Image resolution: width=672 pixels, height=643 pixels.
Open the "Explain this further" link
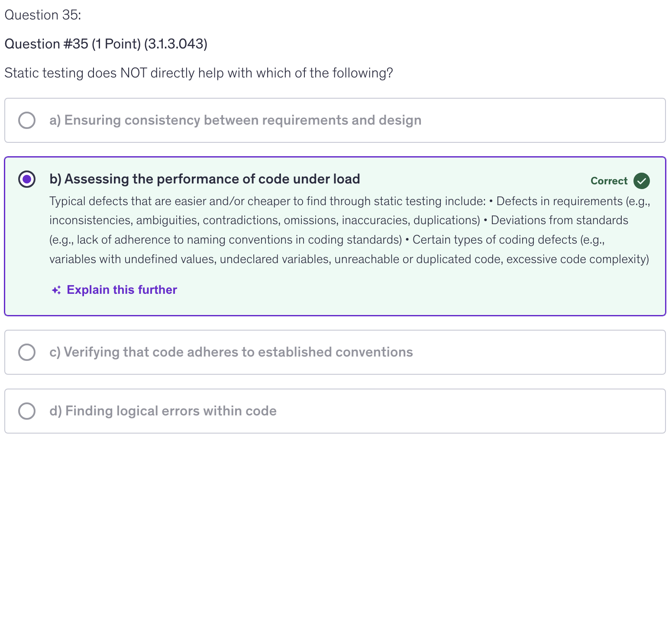(122, 290)
